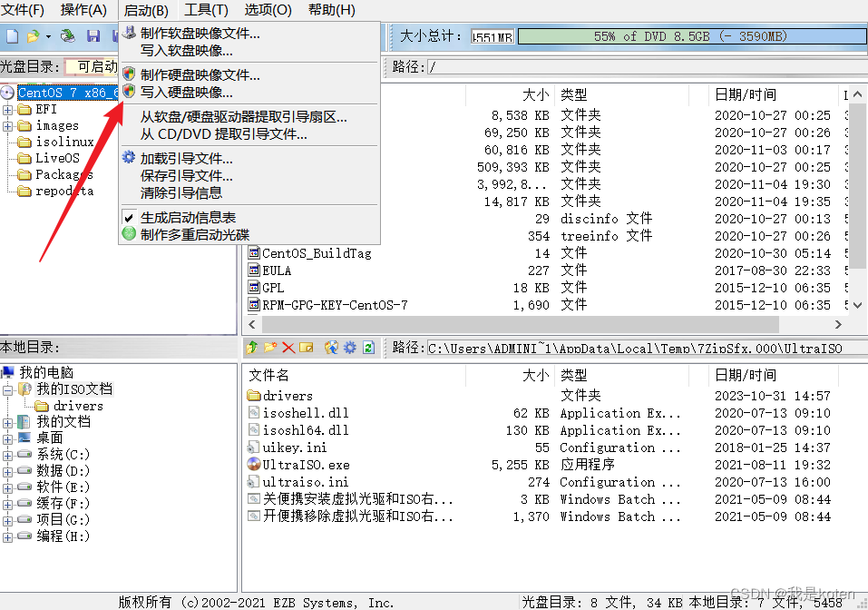The image size is (868, 610).
Task: Select 清除引导信息 menu entry
Action: (249, 192)
